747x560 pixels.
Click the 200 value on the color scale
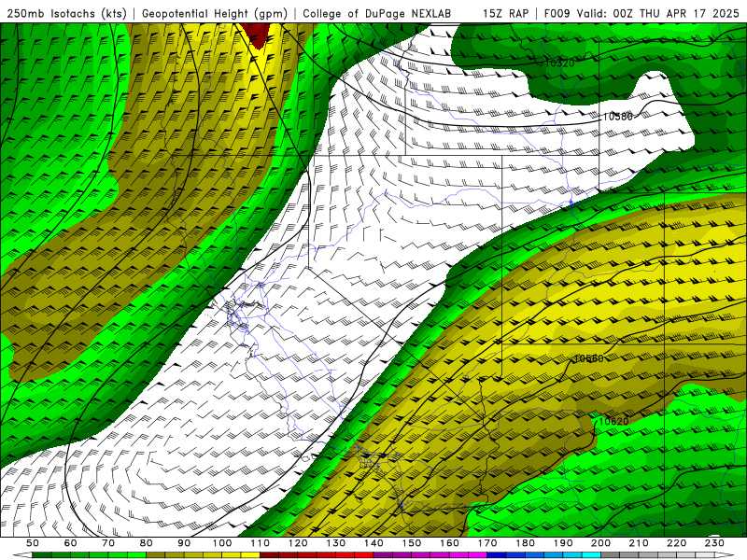click(601, 543)
